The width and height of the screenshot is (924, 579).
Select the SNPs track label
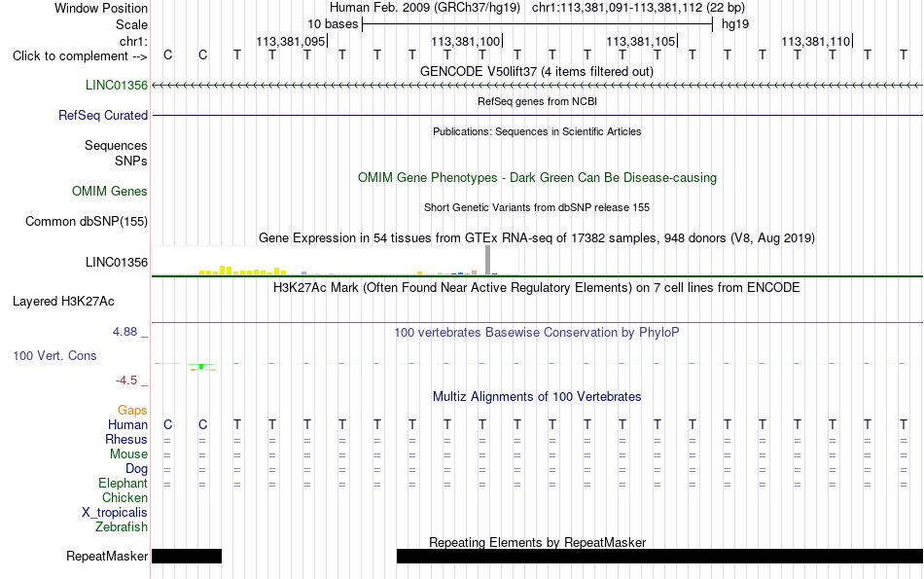(x=131, y=161)
